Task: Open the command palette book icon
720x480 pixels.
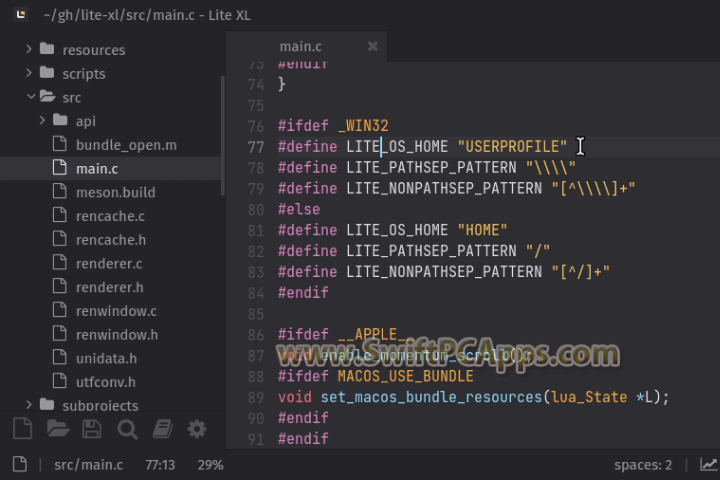Action: tap(163, 429)
